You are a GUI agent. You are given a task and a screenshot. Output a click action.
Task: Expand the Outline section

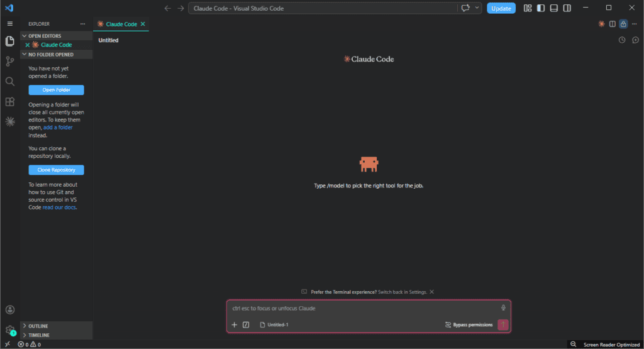tap(38, 326)
